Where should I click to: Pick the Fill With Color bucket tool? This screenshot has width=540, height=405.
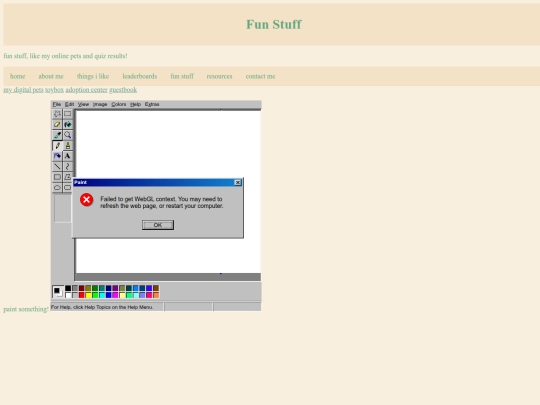click(x=68, y=124)
